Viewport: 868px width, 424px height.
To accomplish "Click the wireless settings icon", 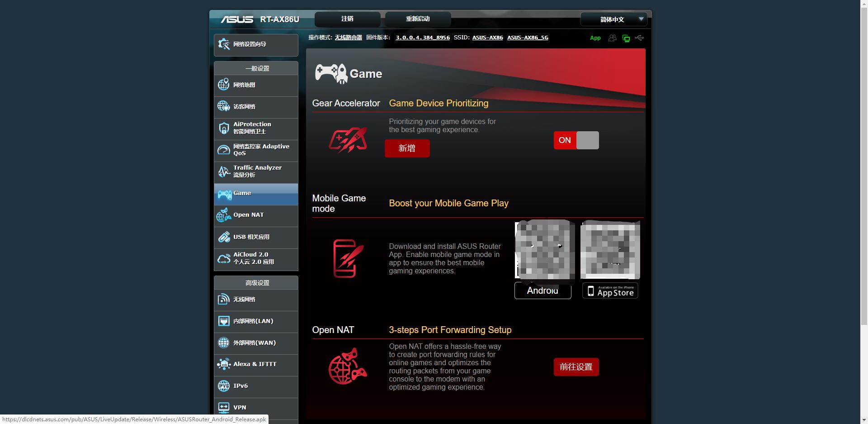I will tap(224, 299).
